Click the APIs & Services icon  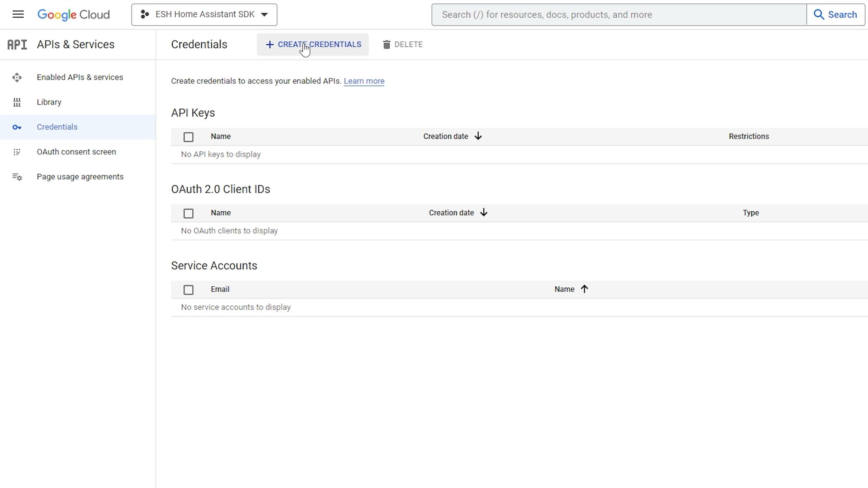pyautogui.click(x=16, y=44)
